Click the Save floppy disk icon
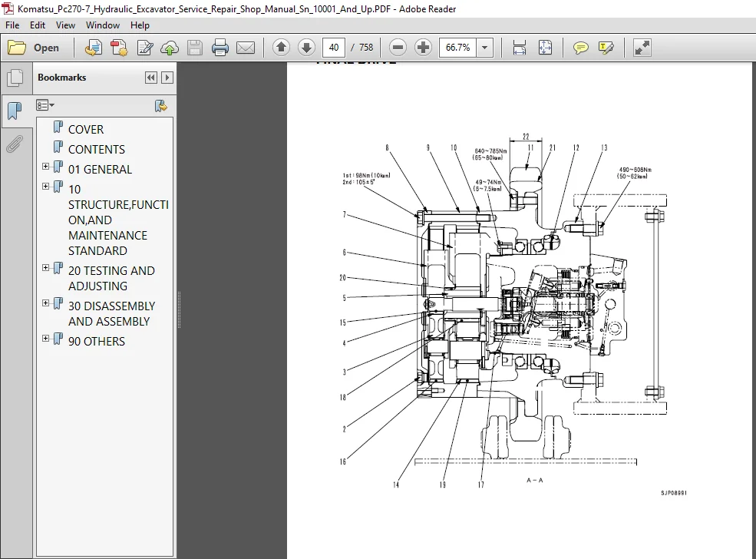Screen dimensions: 756x559 (195, 48)
